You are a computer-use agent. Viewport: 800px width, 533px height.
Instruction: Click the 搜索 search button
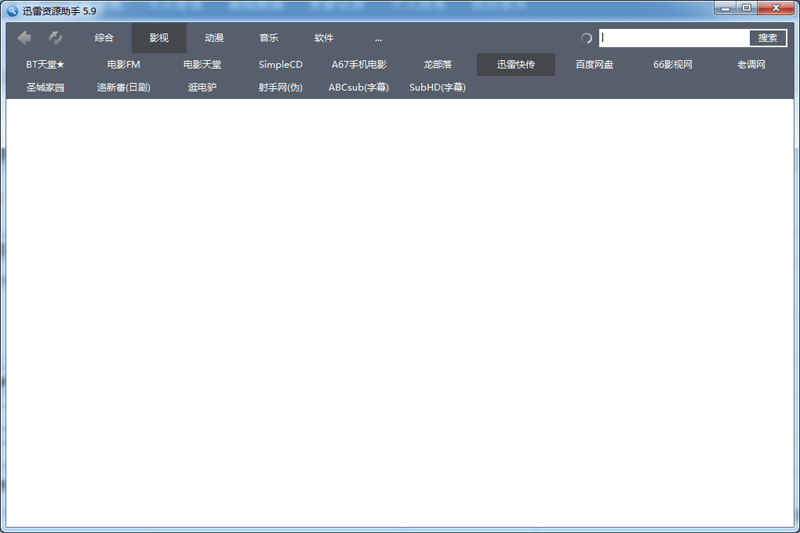(767, 38)
